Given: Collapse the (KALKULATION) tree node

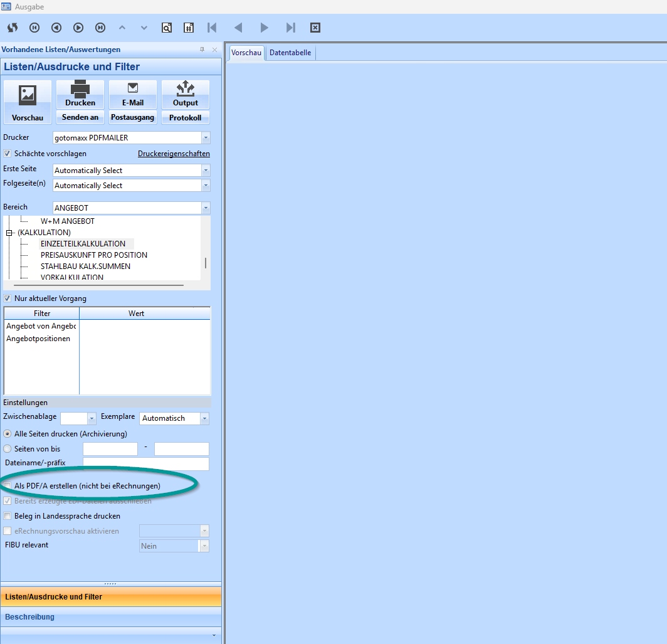Looking at the screenshot, I should click(10, 233).
